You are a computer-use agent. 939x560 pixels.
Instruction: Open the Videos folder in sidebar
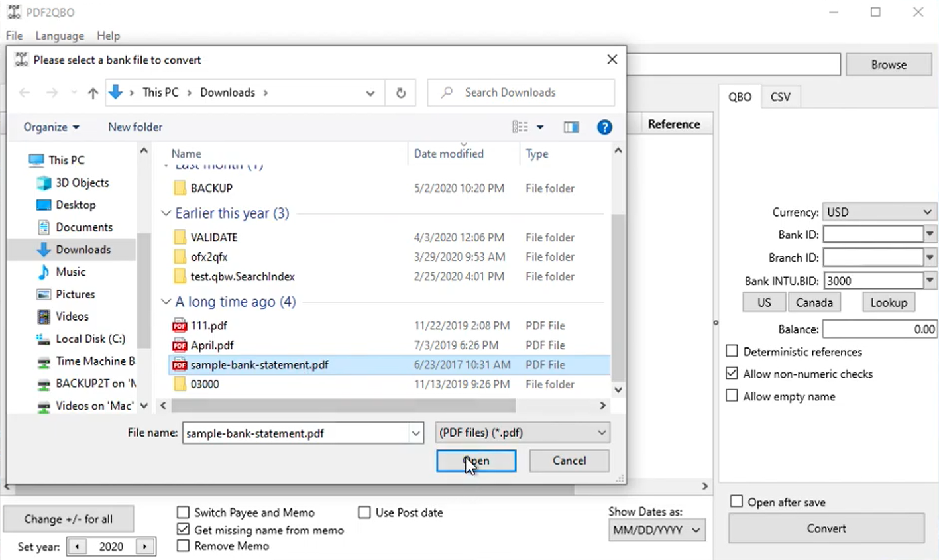[72, 316]
